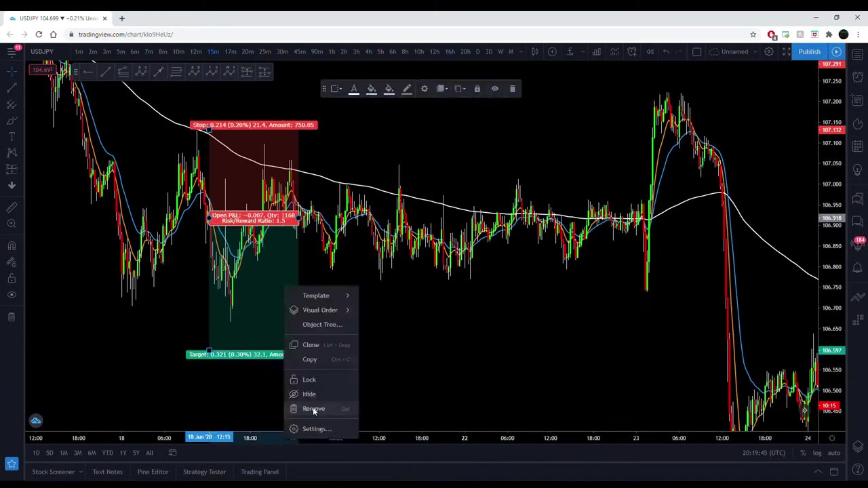Choose Remove in context menu
This screenshot has height=488, width=868.
[x=321, y=409]
